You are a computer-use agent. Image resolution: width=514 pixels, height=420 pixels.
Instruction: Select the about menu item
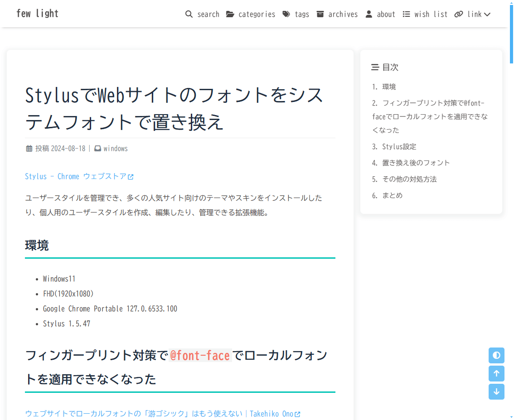tap(386, 14)
